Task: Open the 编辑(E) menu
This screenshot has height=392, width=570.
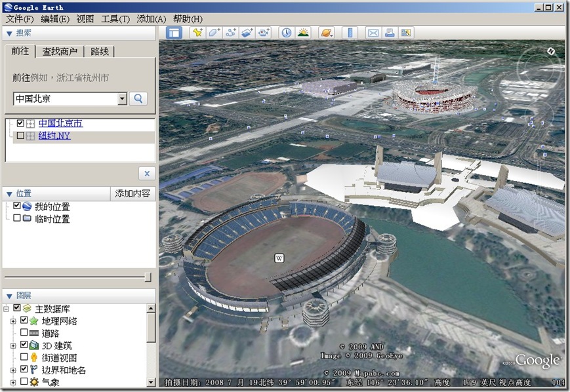Action: (x=55, y=19)
